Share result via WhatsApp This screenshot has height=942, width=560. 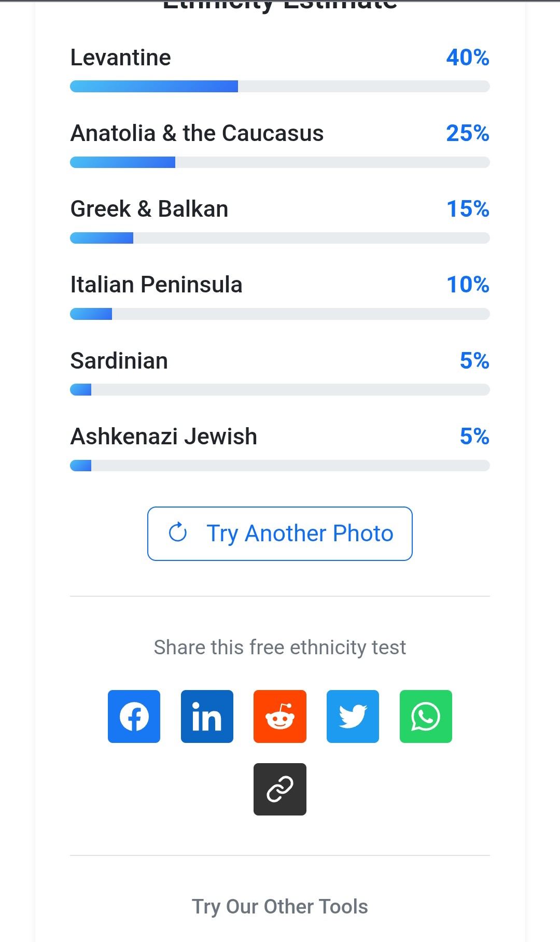click(x=426, y=716)
